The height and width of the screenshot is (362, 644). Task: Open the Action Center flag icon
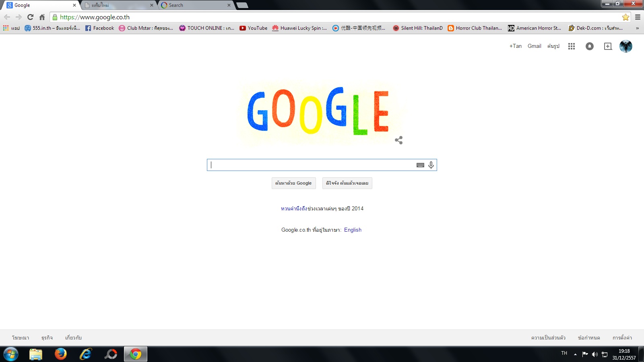[585, 354]
